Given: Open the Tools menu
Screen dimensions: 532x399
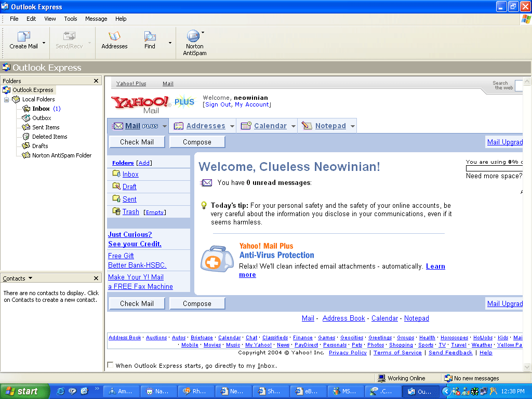Looking at the screenshot, I should coord(71,19).
